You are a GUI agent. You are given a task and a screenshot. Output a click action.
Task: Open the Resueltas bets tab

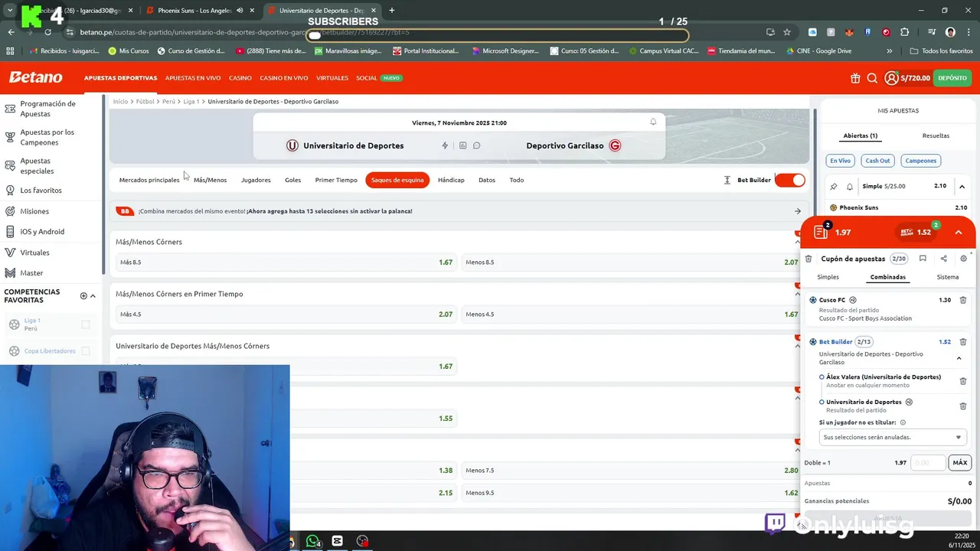(x=936, y=135)
